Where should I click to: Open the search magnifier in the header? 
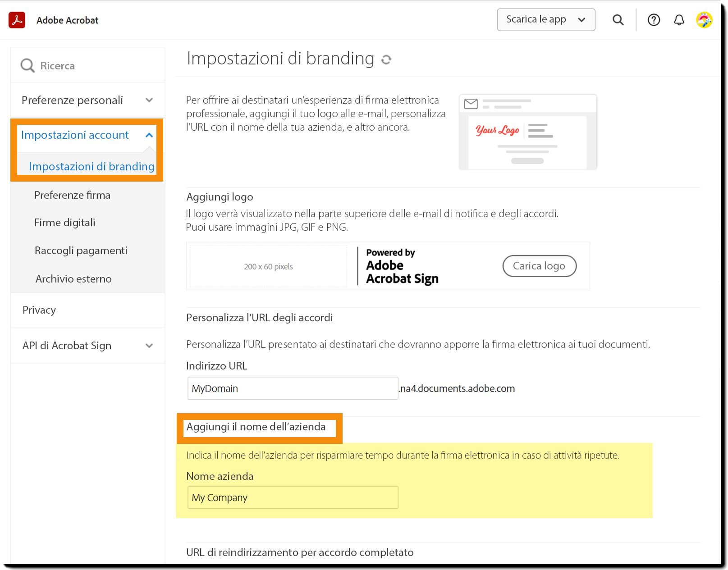pos(618,20)
